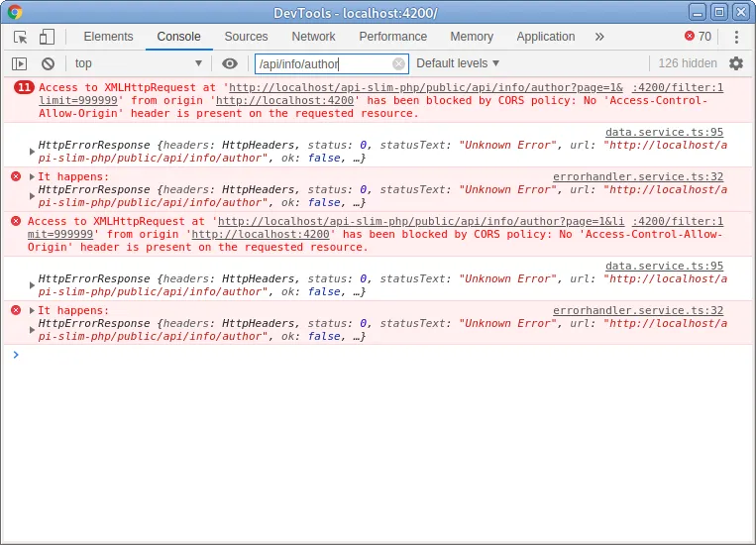Click the red 70 errors counter
The width and height of the screenshot is (756, 545).
click(x=698, y=37)
